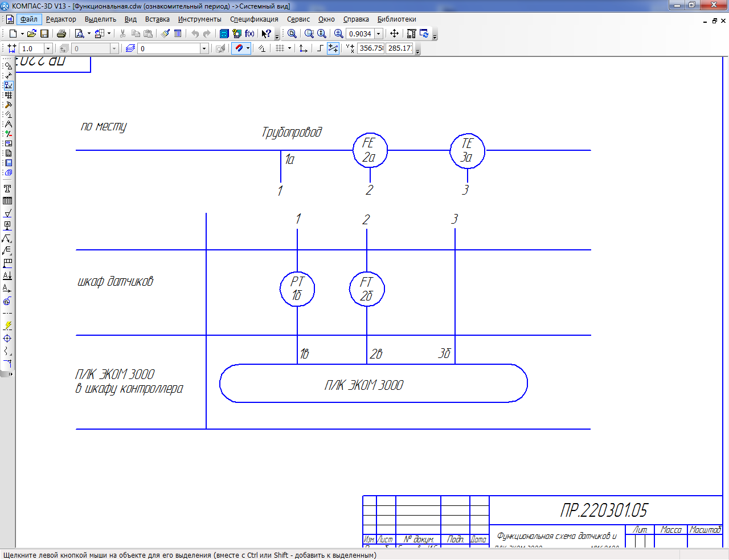Screen dimensions: 729x560
Task: Open the Сервис menu
Action: [x=298, y=19]
